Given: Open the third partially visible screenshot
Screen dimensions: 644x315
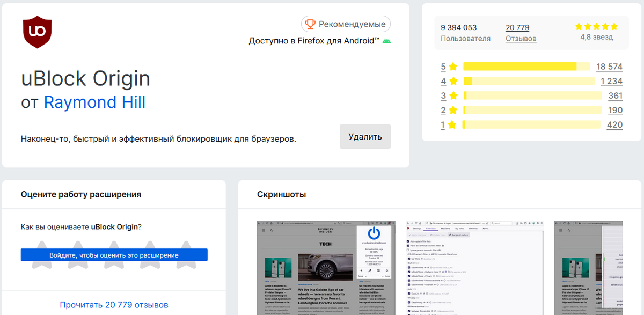Looking at the screenshot, I should coord(589,268).
